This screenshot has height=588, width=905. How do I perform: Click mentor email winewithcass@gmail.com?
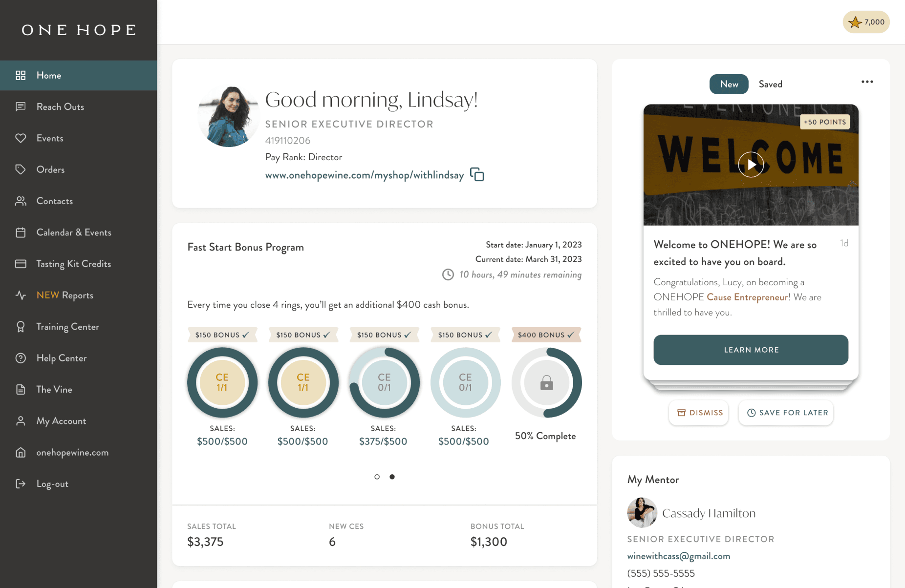pos(678,556)
